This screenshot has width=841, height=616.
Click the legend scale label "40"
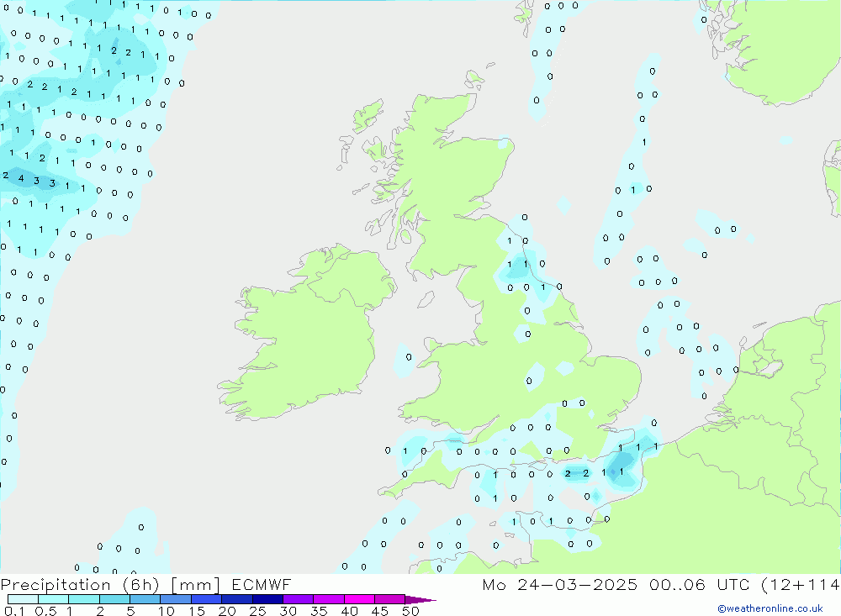[349, 611]
